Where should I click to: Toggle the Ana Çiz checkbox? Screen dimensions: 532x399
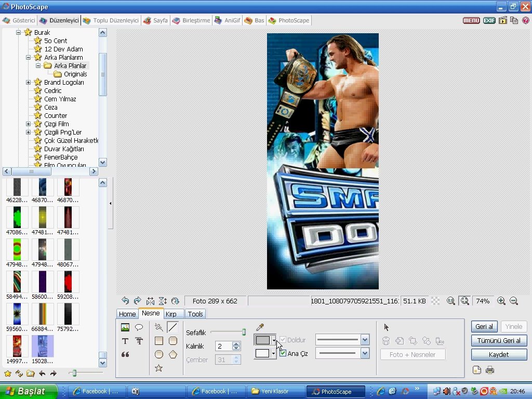(x=283, y=353)
